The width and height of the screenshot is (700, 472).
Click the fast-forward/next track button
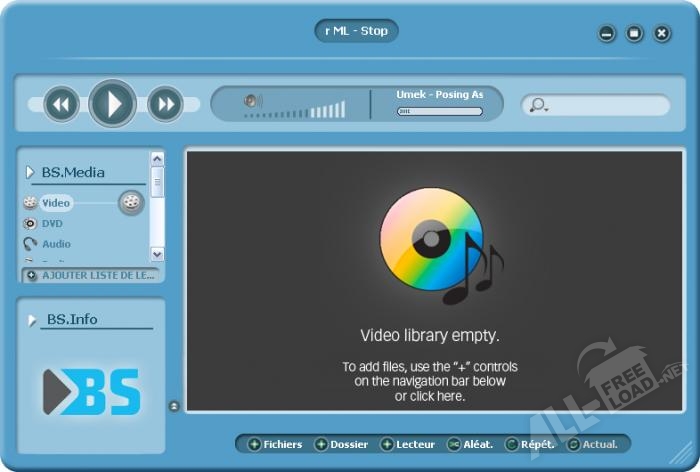(165, 104)
